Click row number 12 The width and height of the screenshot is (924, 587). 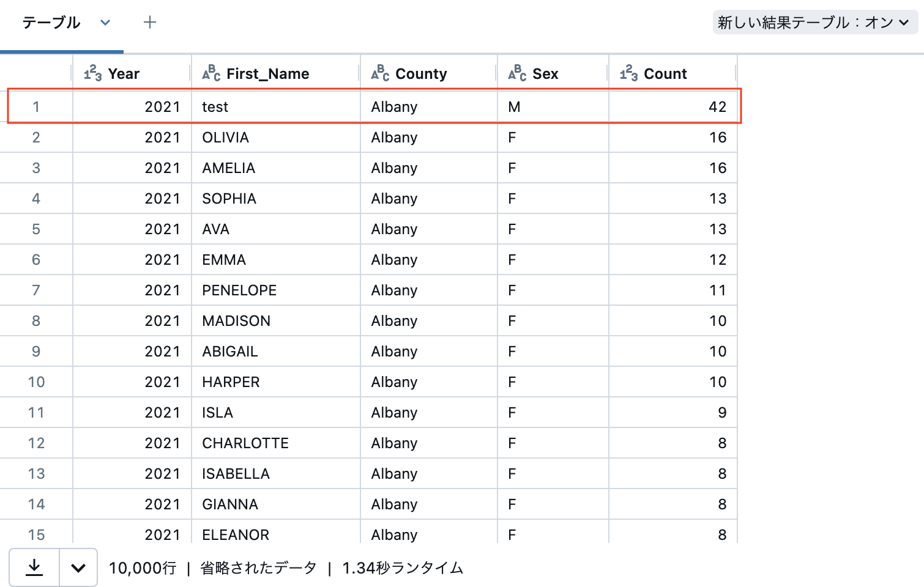pos(36,443)
